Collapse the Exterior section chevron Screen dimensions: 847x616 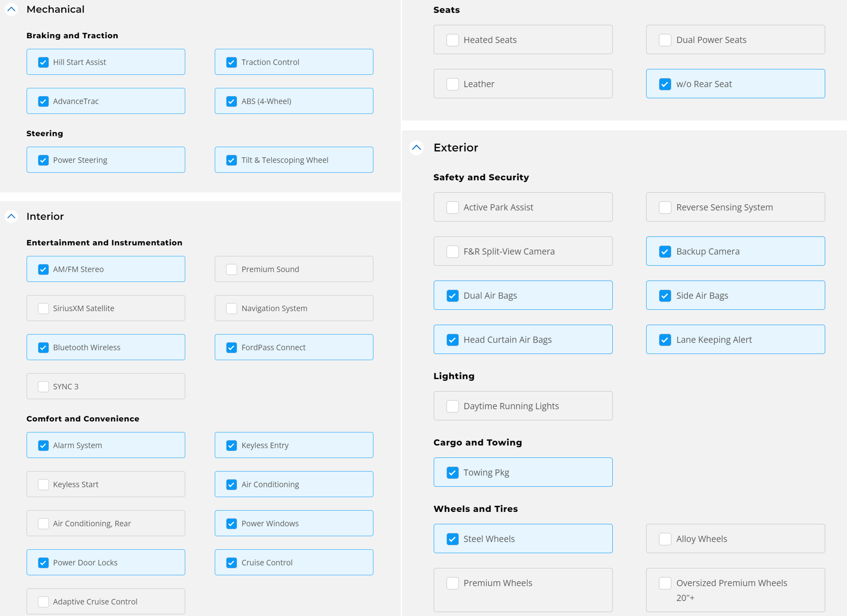[x=416, y=147]
